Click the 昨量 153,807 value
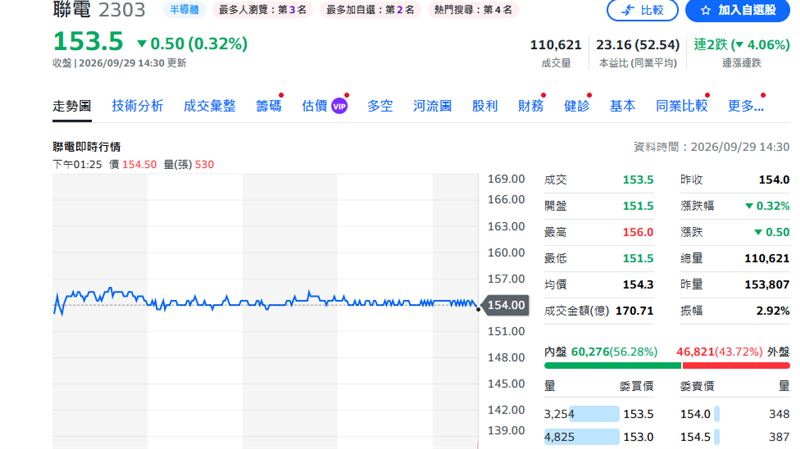The width and height of the screenshot is (800, 449). tap(767, 285)
